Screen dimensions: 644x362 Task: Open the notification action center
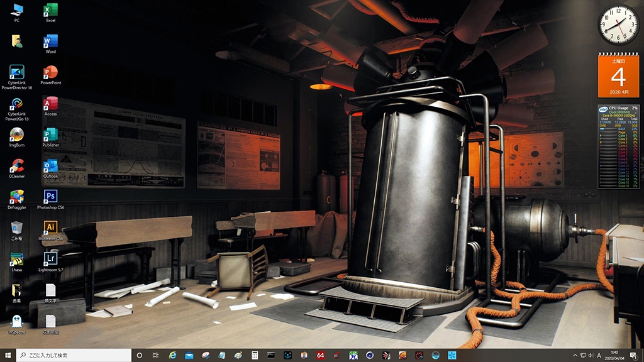point(634,356)
